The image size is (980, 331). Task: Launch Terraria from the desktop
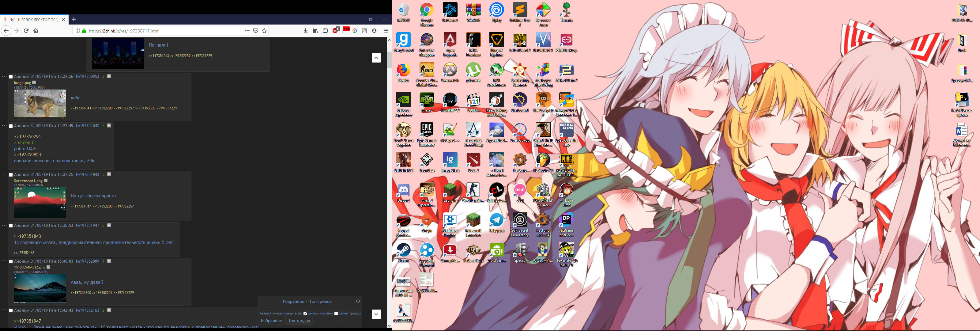pyautogui.click(x=567, y=13)
